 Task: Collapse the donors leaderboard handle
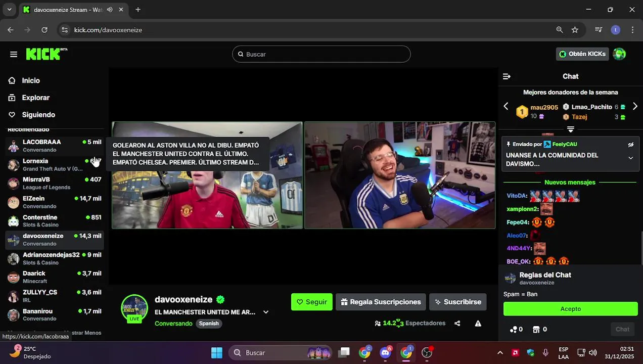click(570, 129)
